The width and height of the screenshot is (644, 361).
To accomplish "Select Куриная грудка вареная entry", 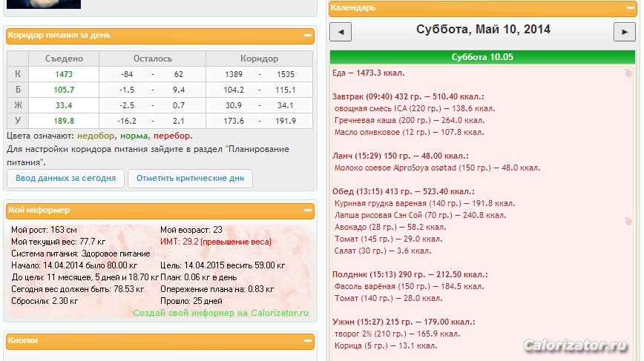I will [x=424, y=203].
